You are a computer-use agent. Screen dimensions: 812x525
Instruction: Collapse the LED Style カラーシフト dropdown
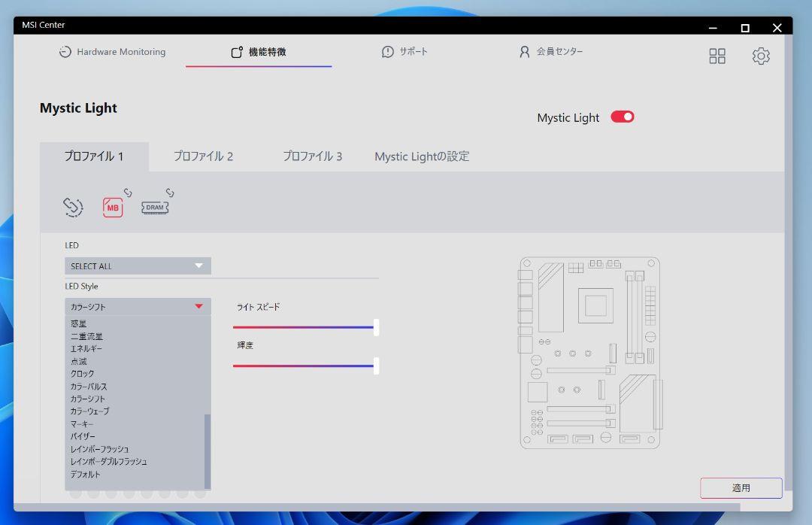[138, 307]
